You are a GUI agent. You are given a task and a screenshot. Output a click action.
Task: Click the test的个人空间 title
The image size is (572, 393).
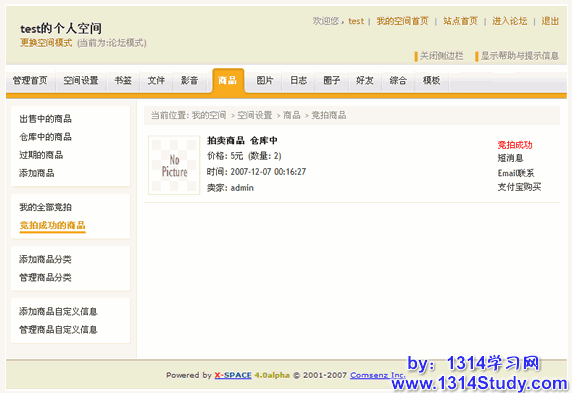[x=61, y=28]
